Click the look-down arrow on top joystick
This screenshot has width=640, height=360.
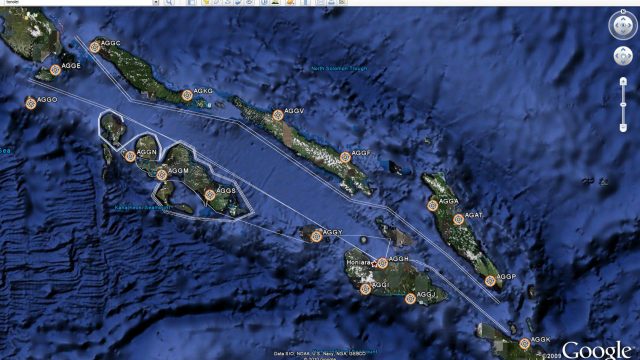click(623, 32)
